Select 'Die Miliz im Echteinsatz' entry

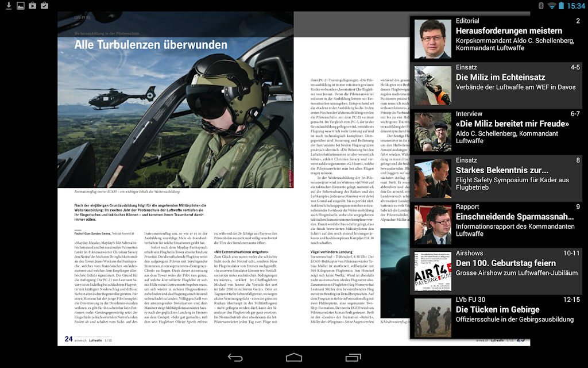tap(496, 86)
